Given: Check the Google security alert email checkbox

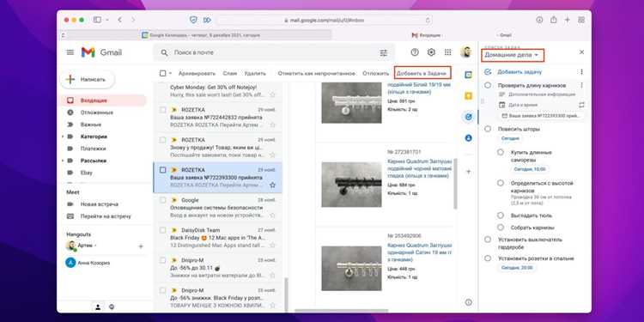Looking at the screenshot, I should tap(162, 200).
